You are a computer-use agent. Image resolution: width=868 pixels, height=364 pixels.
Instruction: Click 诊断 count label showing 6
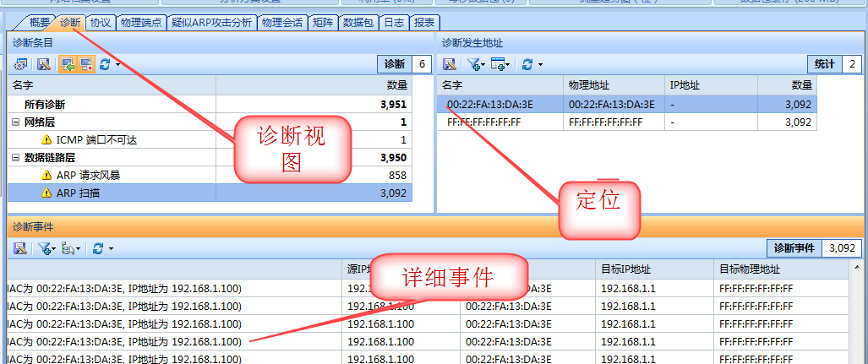pyautogui.click(x=404, y=65)
